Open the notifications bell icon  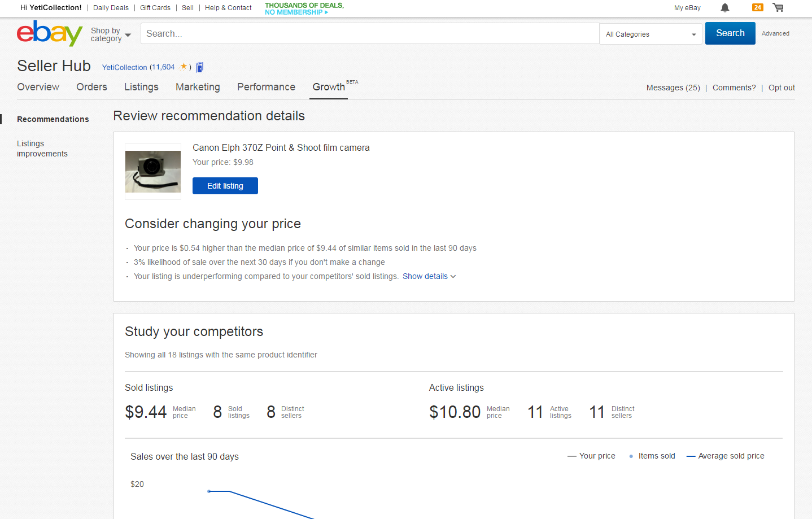[x=725, y=7]
